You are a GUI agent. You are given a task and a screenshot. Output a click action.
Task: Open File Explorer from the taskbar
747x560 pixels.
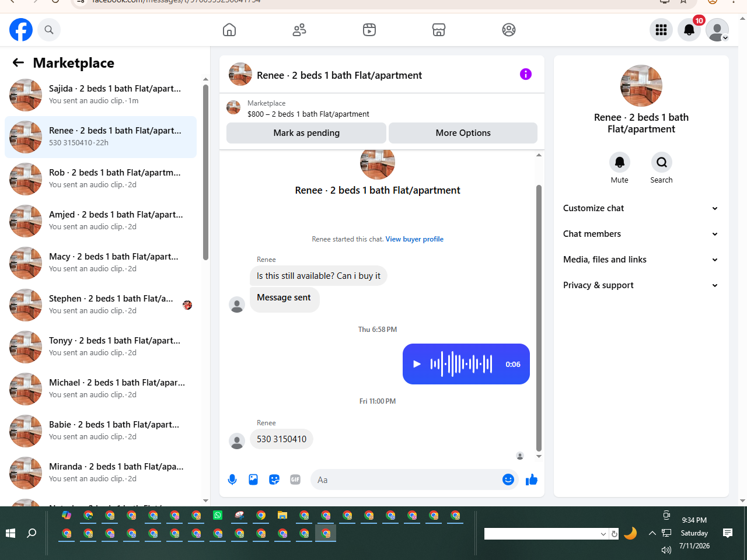(x=282, y=515)
